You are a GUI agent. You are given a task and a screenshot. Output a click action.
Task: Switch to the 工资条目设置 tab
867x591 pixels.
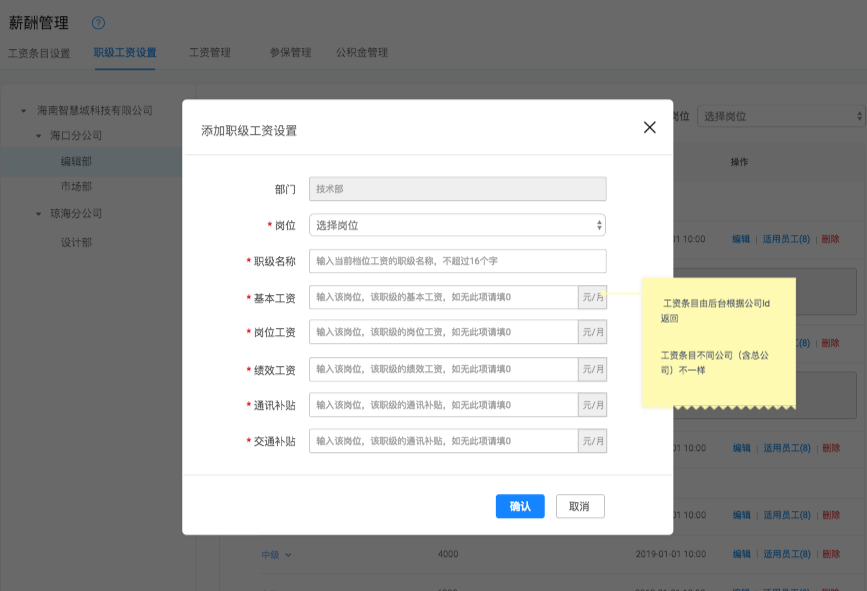click(39, 53)
